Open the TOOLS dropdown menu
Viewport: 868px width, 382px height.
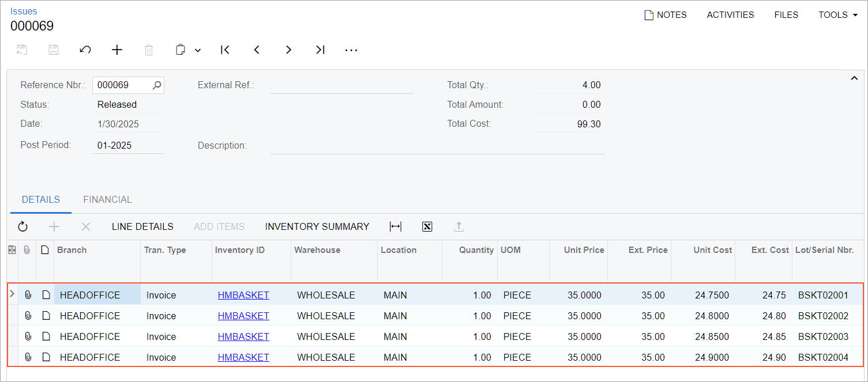point(838,15)
